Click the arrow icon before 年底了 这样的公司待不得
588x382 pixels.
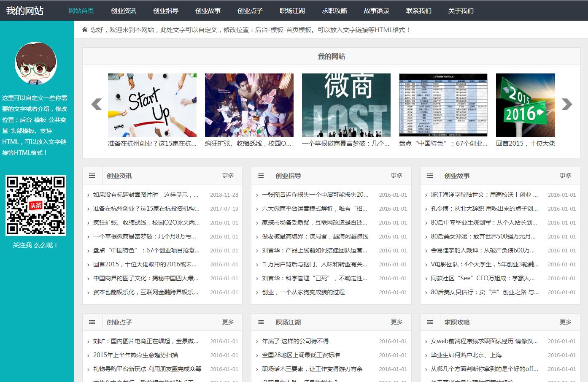click(257, 341)
